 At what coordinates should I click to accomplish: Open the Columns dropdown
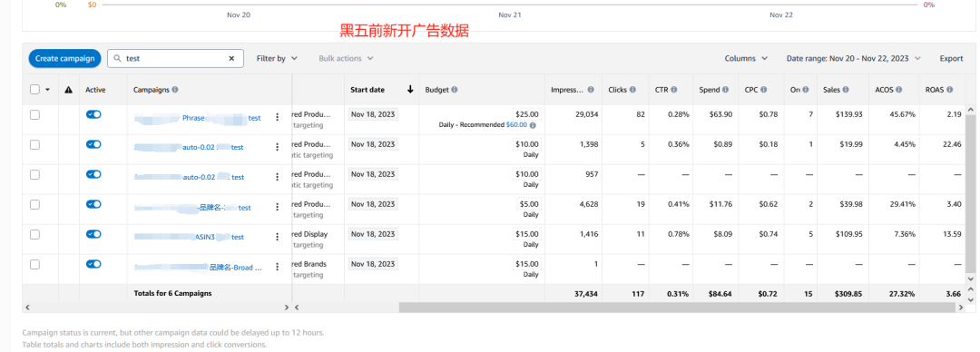click(746, 58)
